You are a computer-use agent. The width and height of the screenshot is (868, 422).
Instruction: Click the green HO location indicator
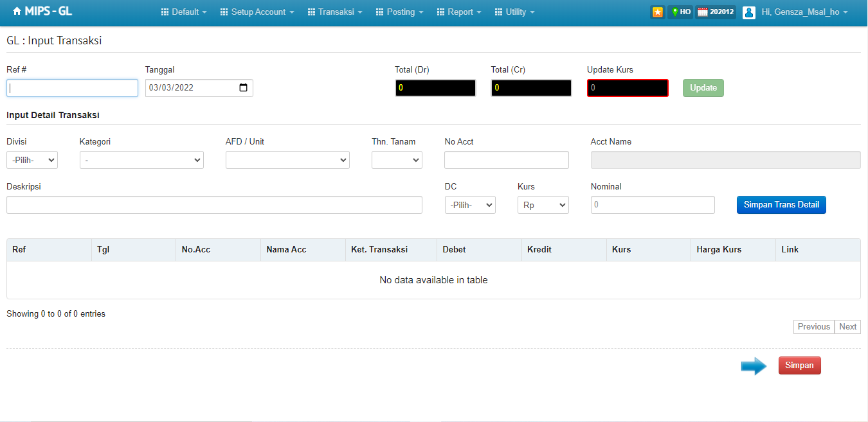point(680,12)
